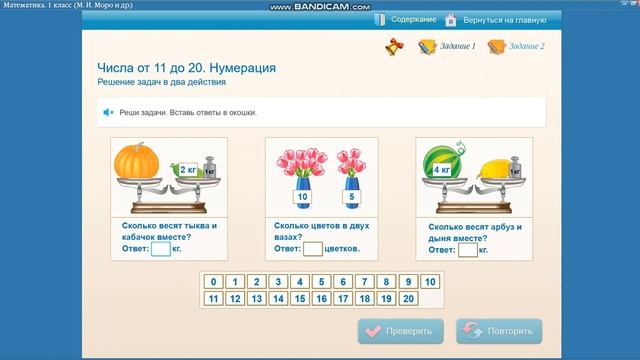Open the Содержание link
This screenshot has width=640, height=360.
413,20
